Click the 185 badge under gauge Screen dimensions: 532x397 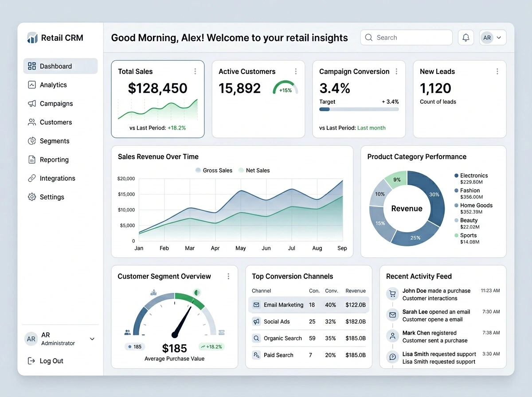[135, 346]
